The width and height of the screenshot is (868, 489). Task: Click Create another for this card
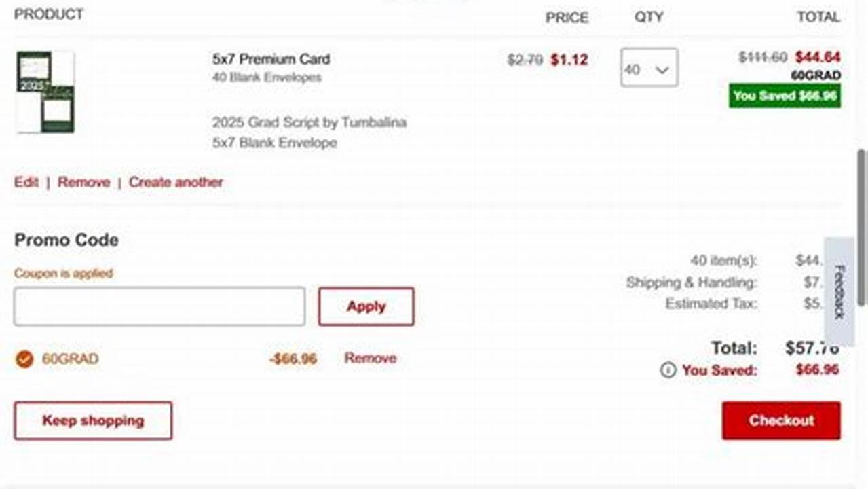pos(176,182)
